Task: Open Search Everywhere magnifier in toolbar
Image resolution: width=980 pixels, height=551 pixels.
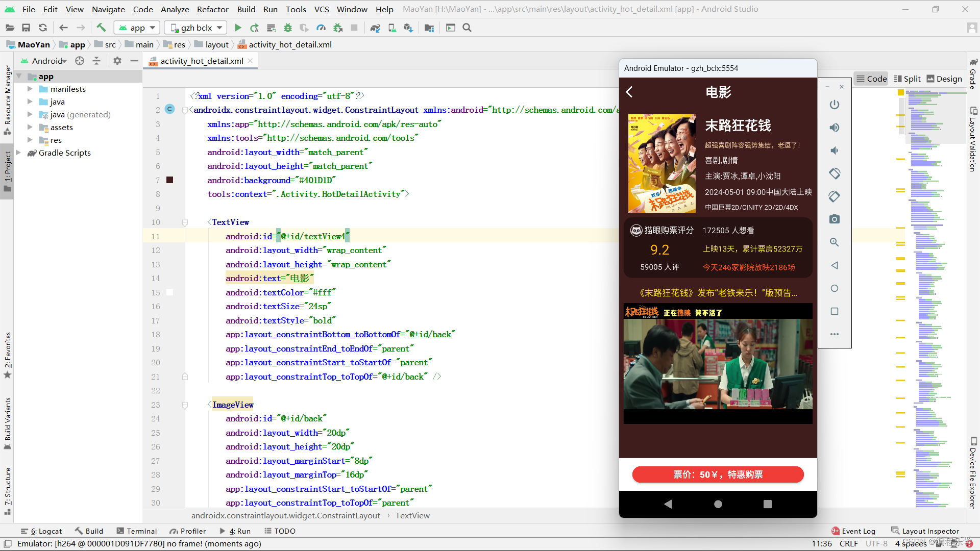Action: point(467,28)
